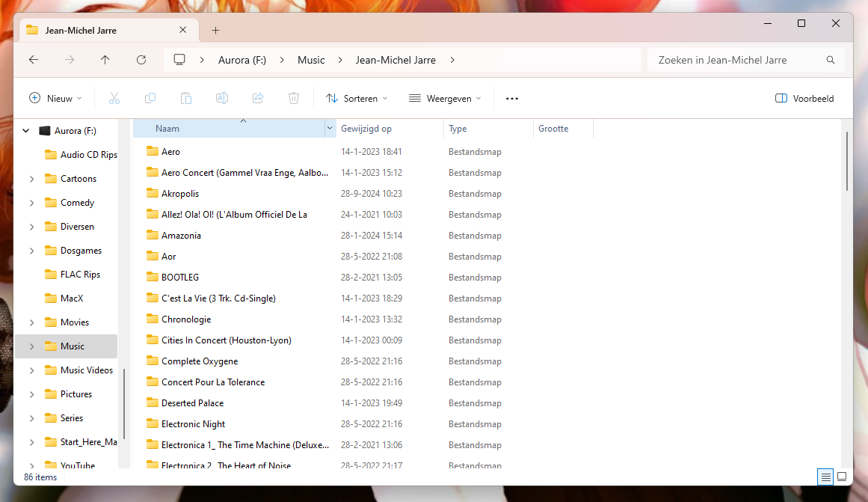The image size is (868, 502).
Task: Go up one folder level
Action: pyautogui.click(x=105, y=60)
